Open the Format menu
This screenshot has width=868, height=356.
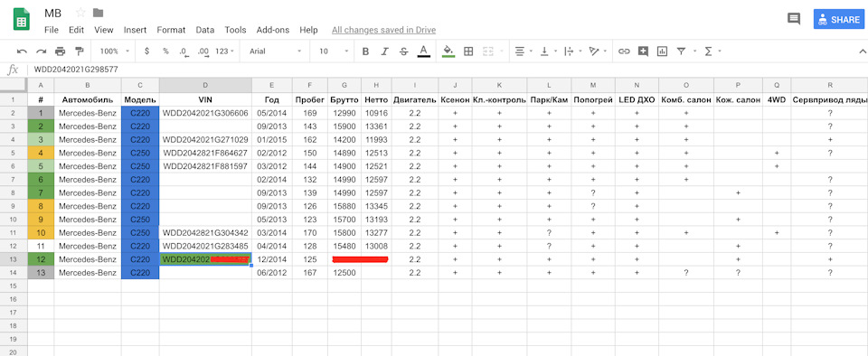point(171,30)
